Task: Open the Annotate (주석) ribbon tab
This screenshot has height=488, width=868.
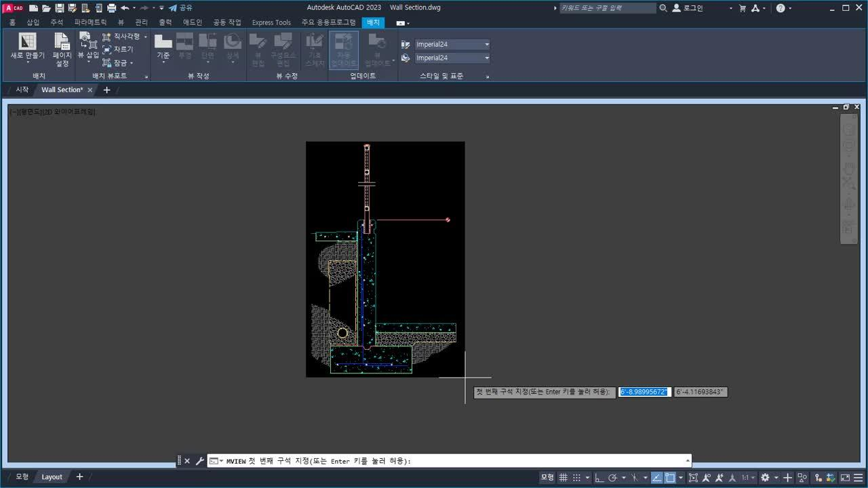Action: (56, 22)
